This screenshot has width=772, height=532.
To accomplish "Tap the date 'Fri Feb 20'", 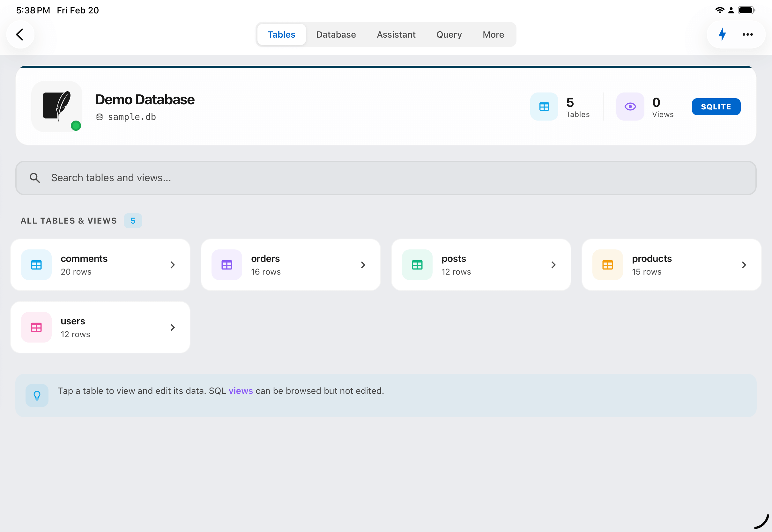I will pyautogui.click(x=78, y=10).
